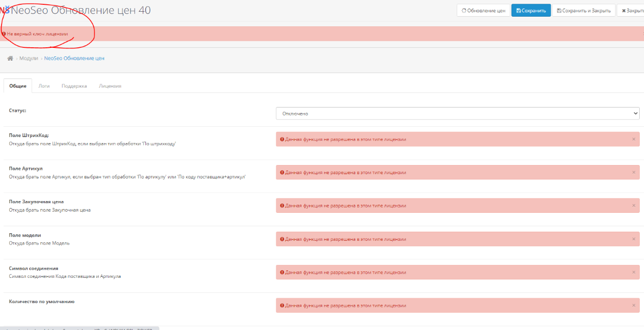644x330 pixels.
Task: Open the Лицензия tab
Action: pos(110,86)
